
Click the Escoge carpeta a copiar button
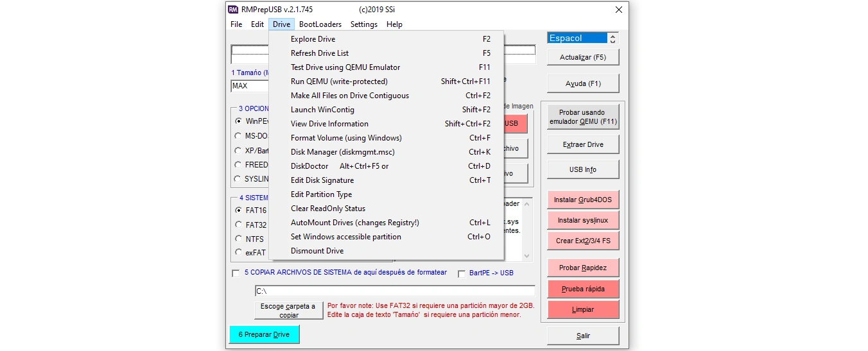(x=289, y=311)
